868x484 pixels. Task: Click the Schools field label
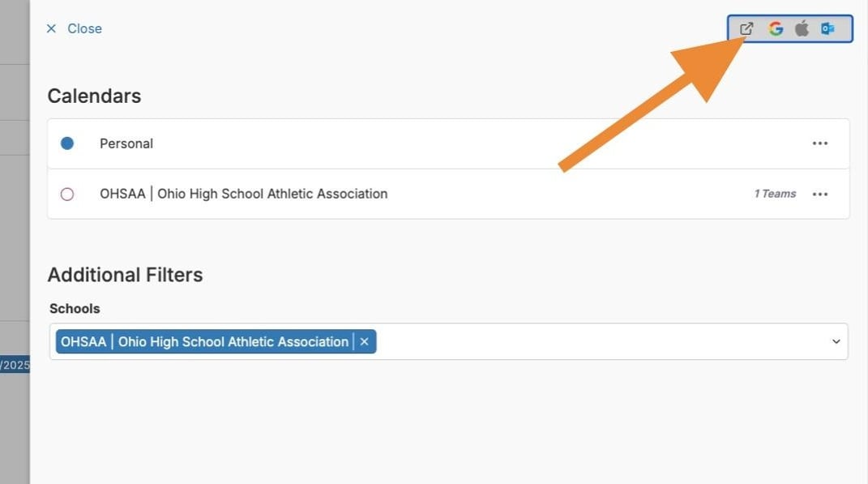tap(75, 309)
